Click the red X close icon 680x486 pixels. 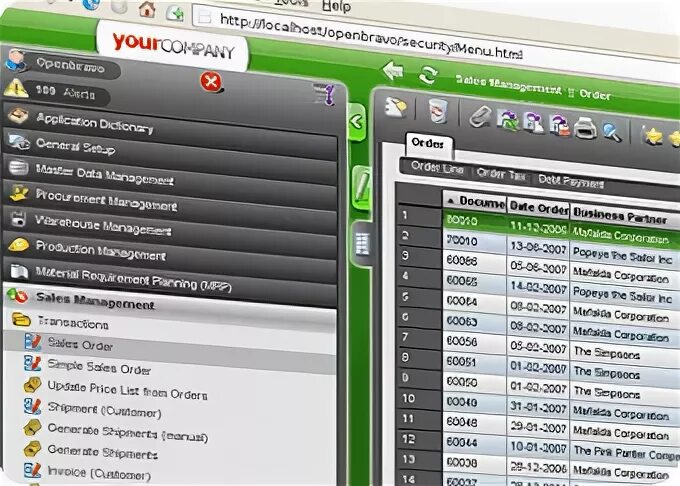point(211,82)
